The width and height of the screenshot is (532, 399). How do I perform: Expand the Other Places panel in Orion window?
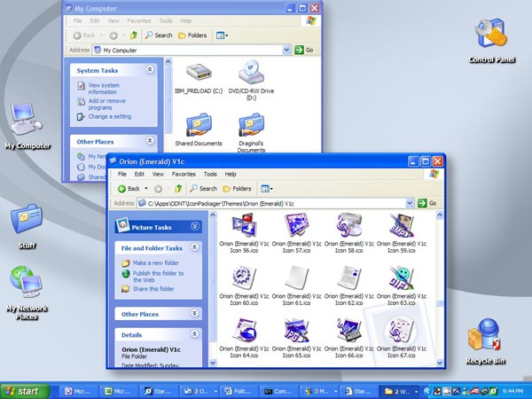[x=194, y=314]
